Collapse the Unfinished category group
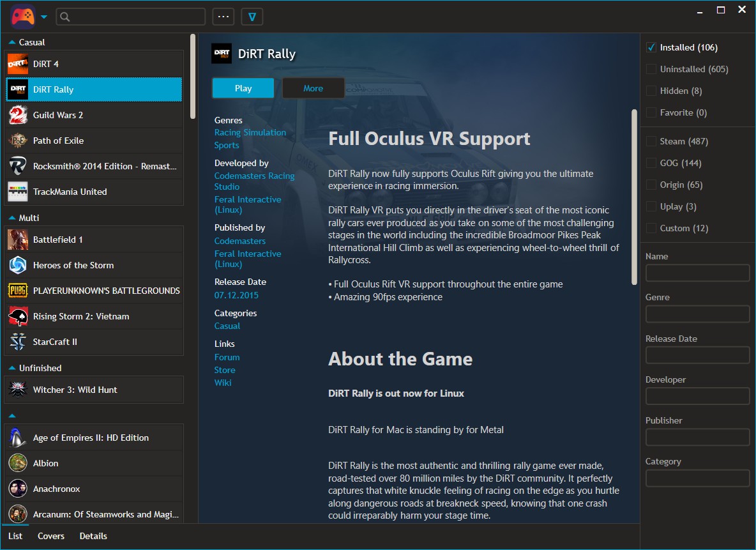The height and width of the screenshot is (550, 756). coord(12,368)
